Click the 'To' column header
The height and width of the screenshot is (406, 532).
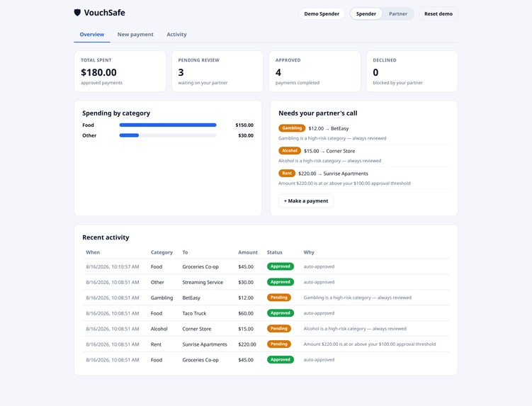click(x=185, y=252)
